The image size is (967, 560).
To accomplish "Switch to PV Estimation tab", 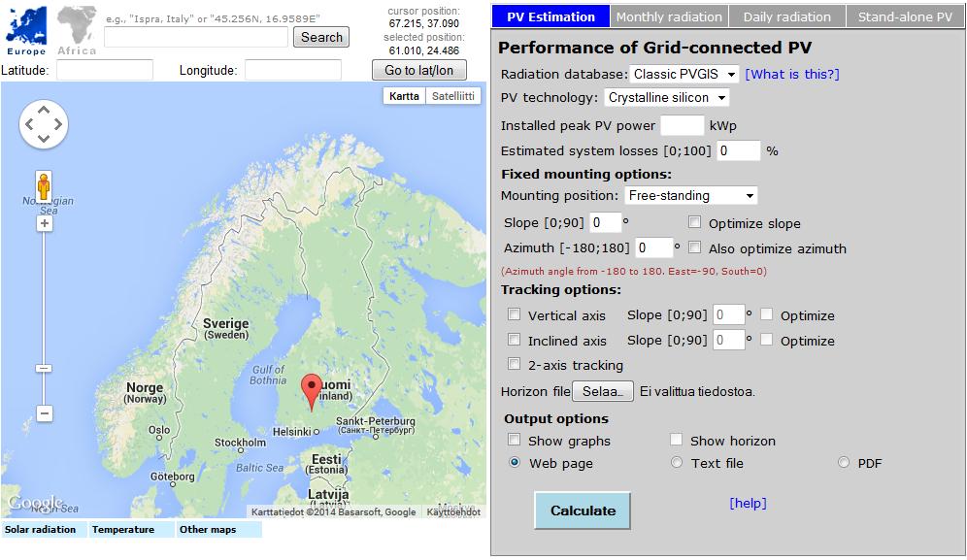I will pyautogui.click(x=550, y=16).
